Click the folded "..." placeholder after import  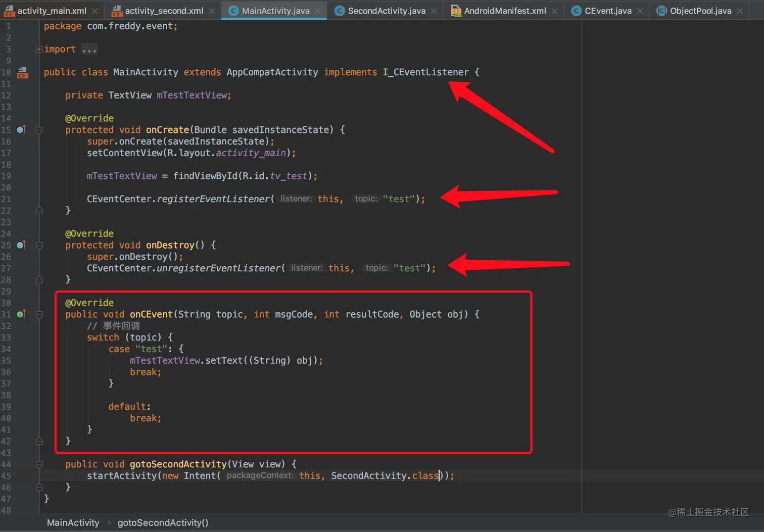(x=89, y=50)
